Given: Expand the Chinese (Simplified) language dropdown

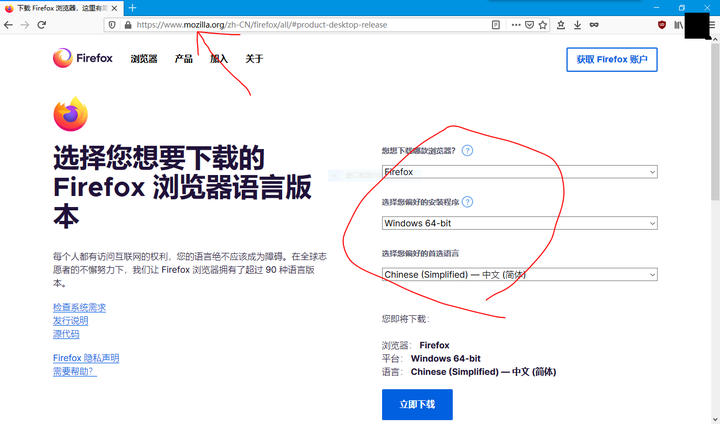Looking at the screenshot, I should click(519, 275).
